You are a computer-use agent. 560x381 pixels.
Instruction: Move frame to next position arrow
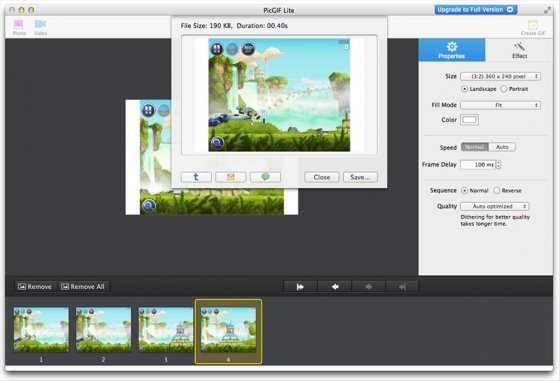(x=369, y=287)
